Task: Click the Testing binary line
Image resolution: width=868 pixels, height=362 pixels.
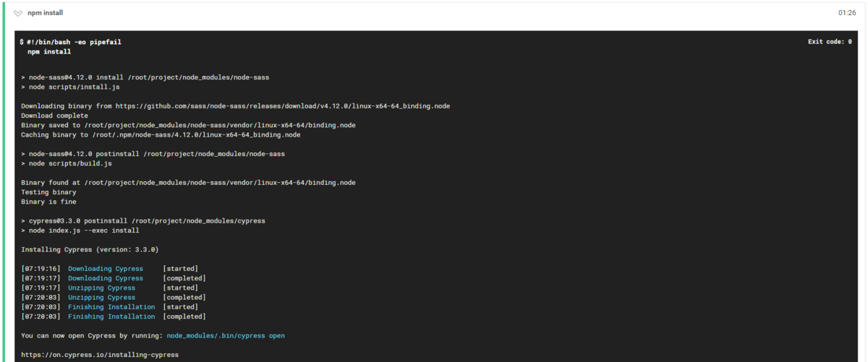Action: [x=48, y=192]
